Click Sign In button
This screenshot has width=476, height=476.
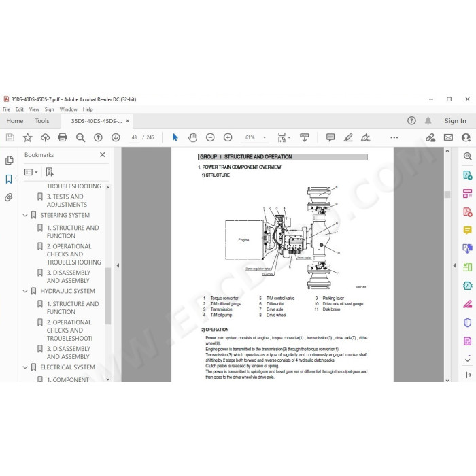(455, 121)
